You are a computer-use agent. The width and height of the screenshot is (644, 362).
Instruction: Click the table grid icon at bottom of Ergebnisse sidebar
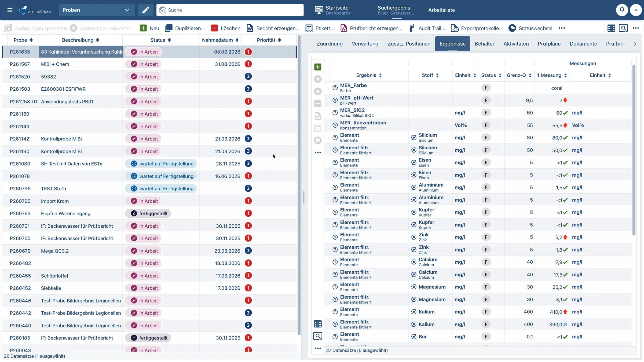(318, 324)
